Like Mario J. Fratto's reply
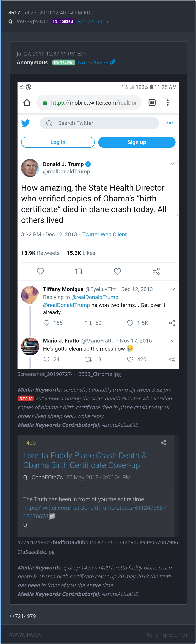 coord(130,359)
